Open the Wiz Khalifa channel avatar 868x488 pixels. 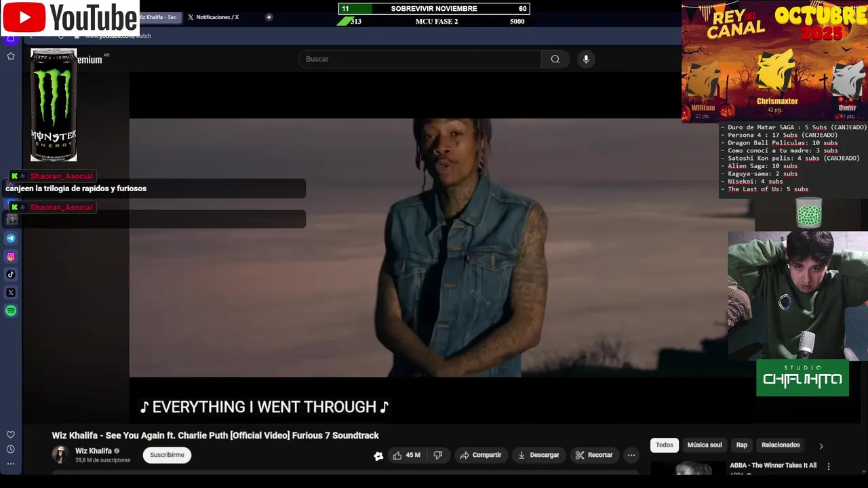[60, 455]
